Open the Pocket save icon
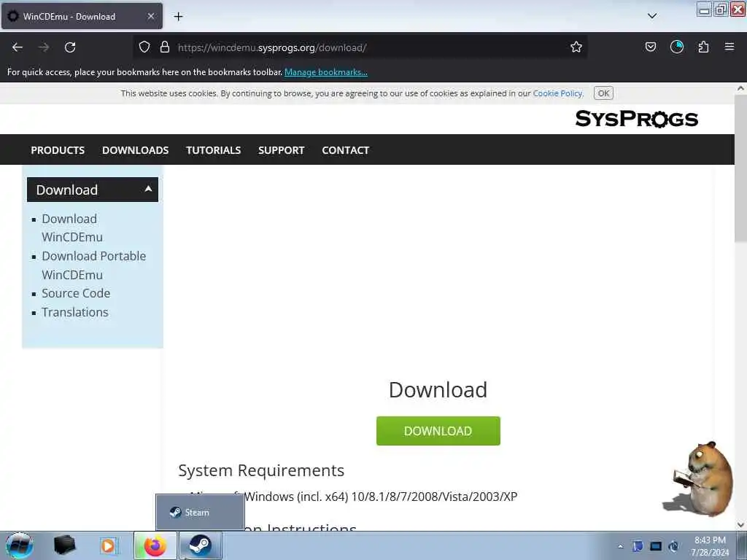The width and height of the screenshot is (747, 560). point(651,47)
